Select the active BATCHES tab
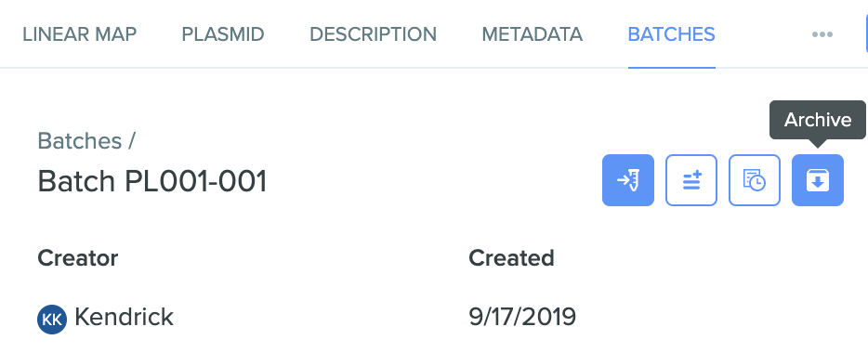Image resolution: width=868 pixels, height=353 pixels. (672, 34)
